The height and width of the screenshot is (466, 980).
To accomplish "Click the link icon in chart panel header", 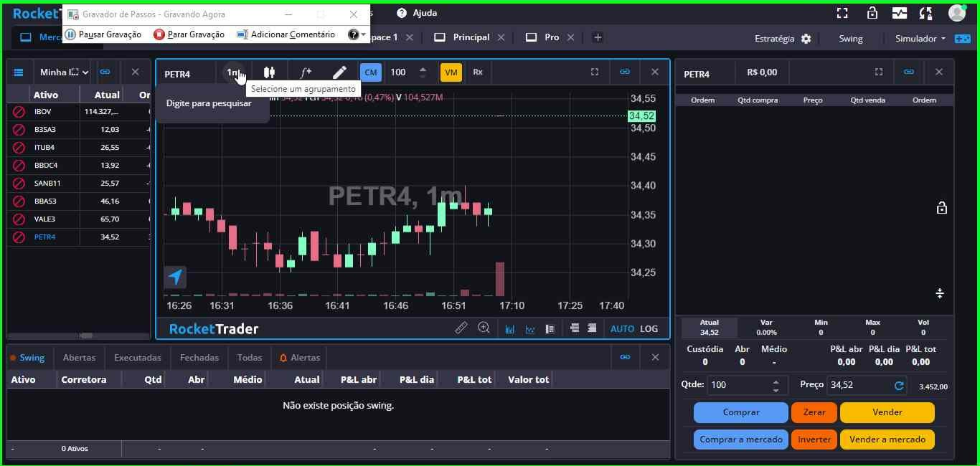I will click(625, 72).
